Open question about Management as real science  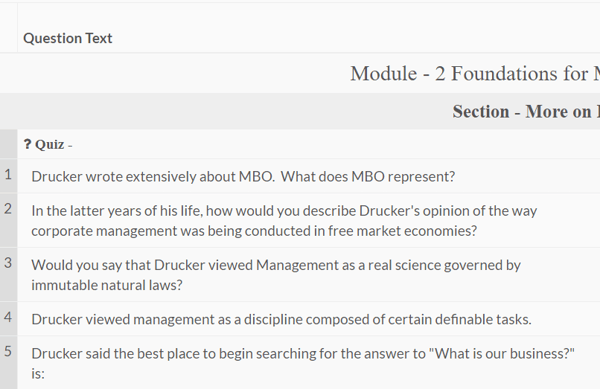276,275
